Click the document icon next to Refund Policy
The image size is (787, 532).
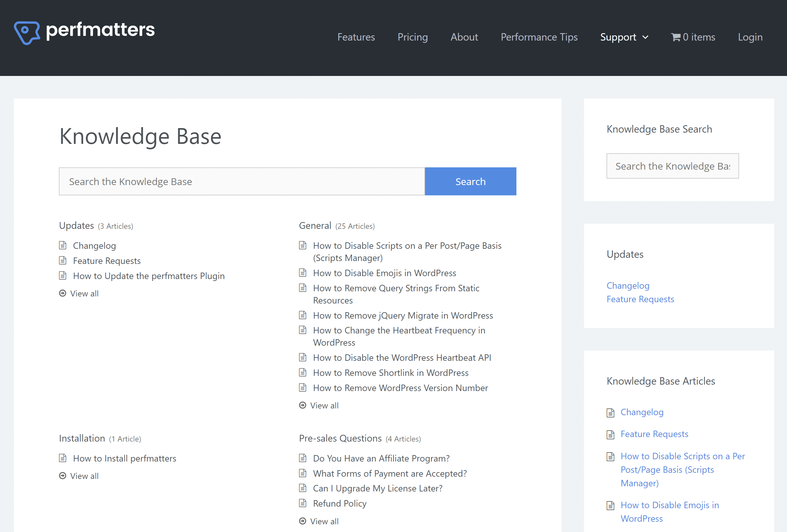pyautogui.click(x=303, y=503)
